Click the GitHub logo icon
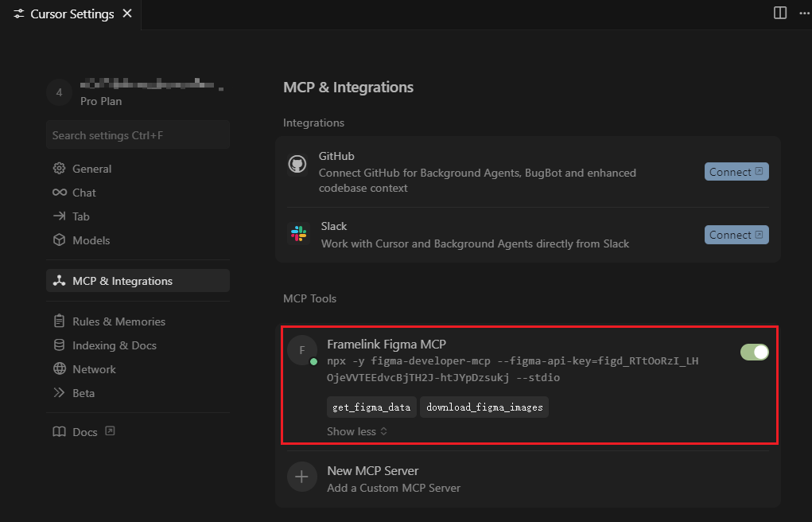 pos(297,165)
